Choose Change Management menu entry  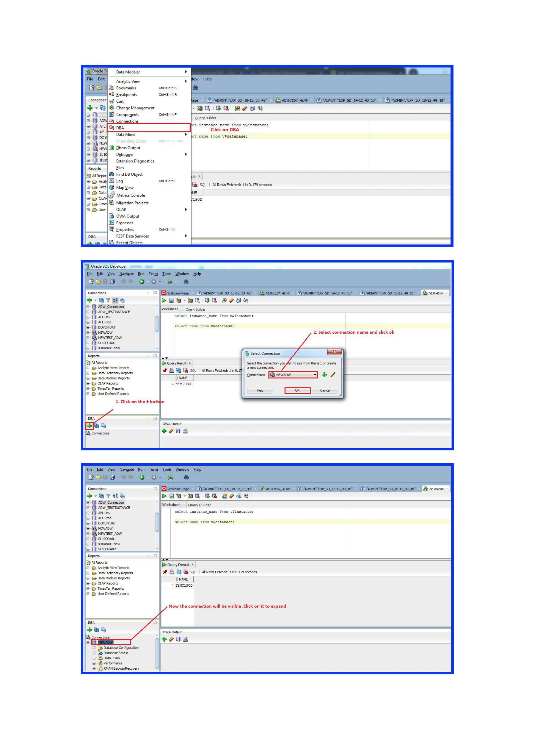[149, 108]
